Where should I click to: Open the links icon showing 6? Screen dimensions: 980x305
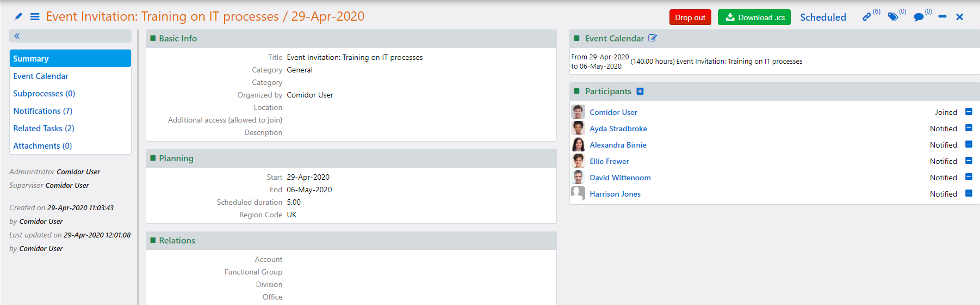(x=866, y=17)
